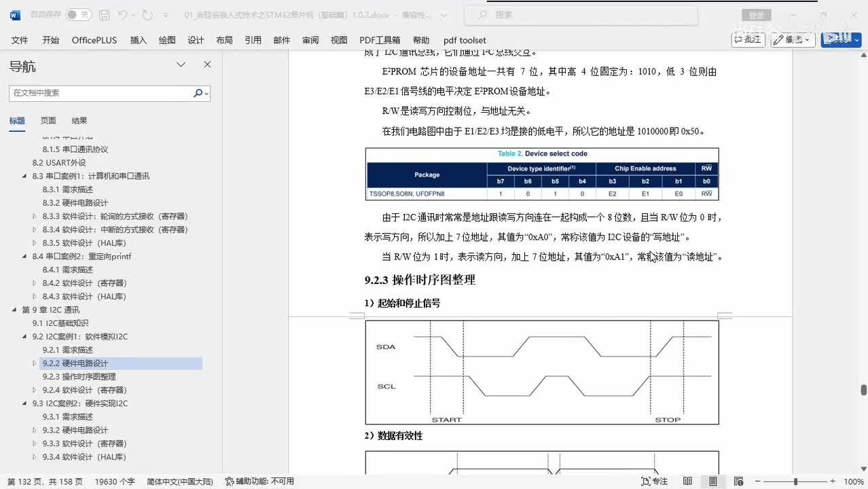Click language 简体中文(中国大陆) status
The width and height of the screenshot is (868, 489).
point(180,482)
